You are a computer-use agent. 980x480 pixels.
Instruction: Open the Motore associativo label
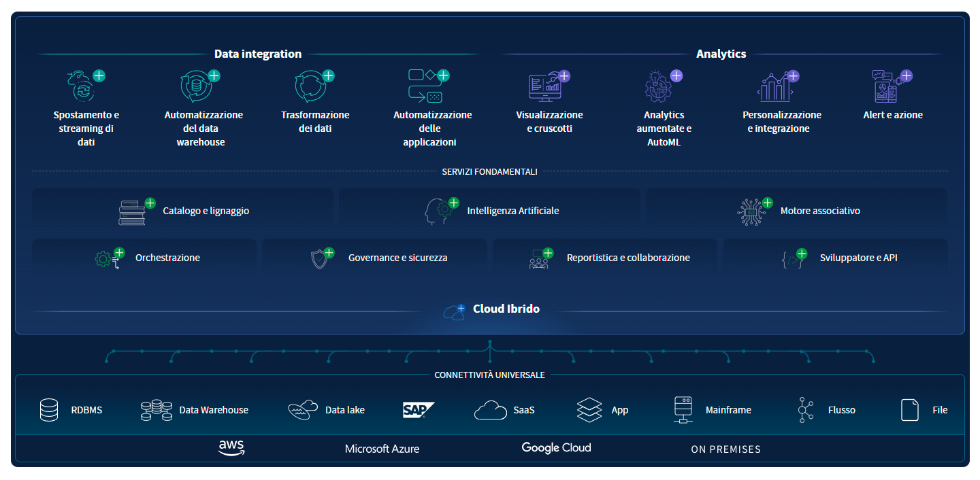click(x=820, y=211)
